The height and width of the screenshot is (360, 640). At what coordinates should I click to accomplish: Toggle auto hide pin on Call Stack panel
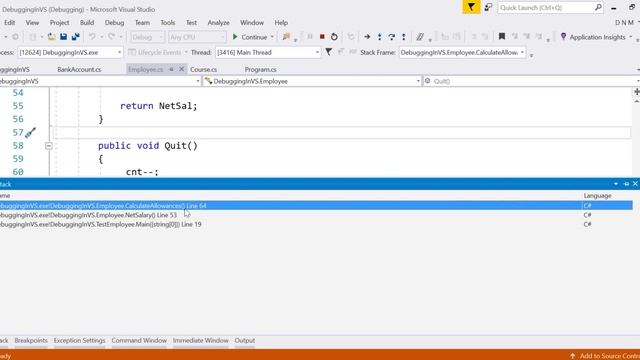(627, 184)
